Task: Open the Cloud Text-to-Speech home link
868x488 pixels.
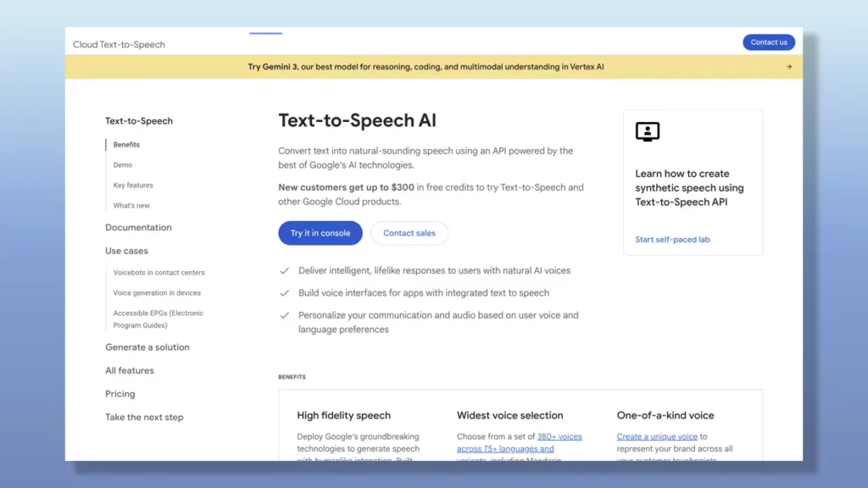Action: [119, 44]
